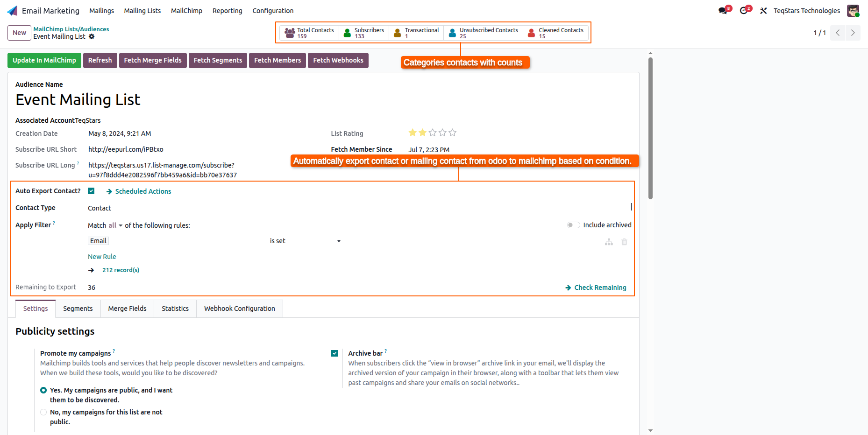Switch to the Merge Fields tab
Image resolution: width=868 pixels, height=435 pixels.
[128, 309]
